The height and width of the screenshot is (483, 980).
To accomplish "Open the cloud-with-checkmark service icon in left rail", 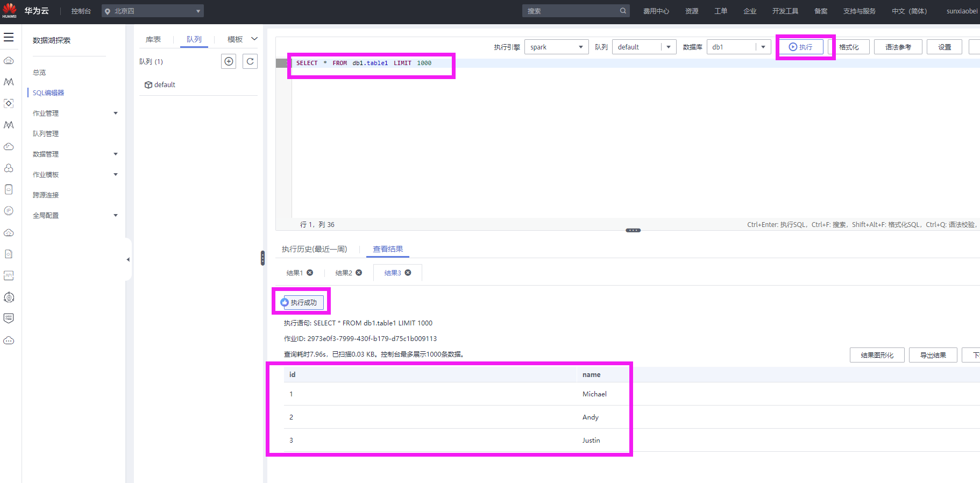I will pos(9,146).
